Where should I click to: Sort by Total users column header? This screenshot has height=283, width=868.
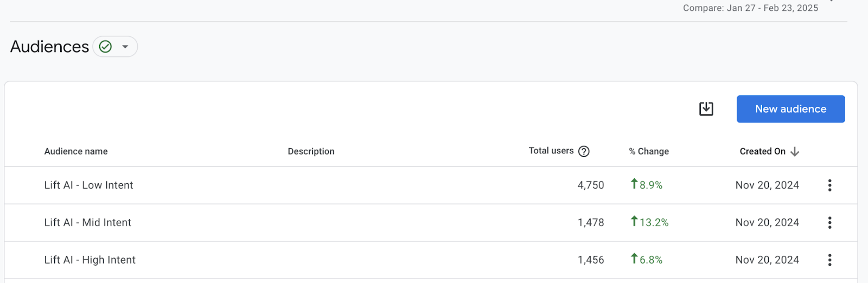(x=551, y=151)
